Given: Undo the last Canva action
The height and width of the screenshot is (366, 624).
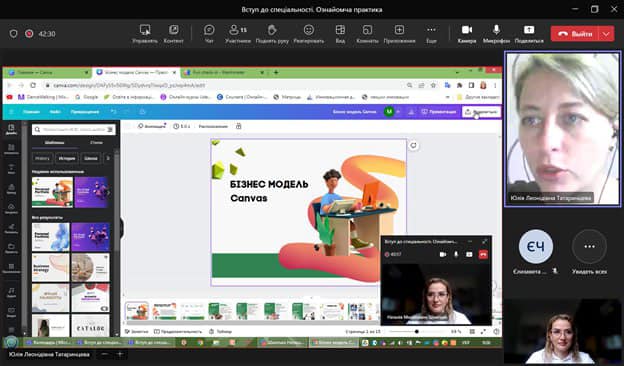Looking at the screenshot, I should point(113,112).
